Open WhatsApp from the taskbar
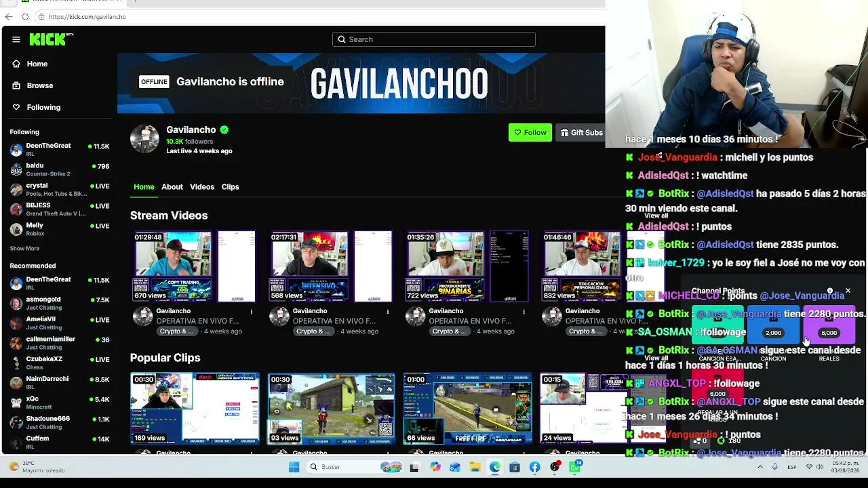 (576, 467)
